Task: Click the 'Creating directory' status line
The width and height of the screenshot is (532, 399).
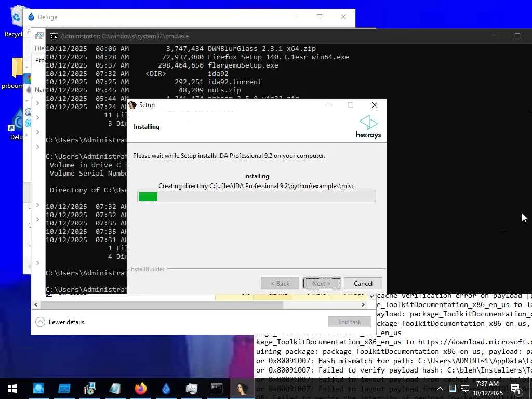Action: pos(256,186)
